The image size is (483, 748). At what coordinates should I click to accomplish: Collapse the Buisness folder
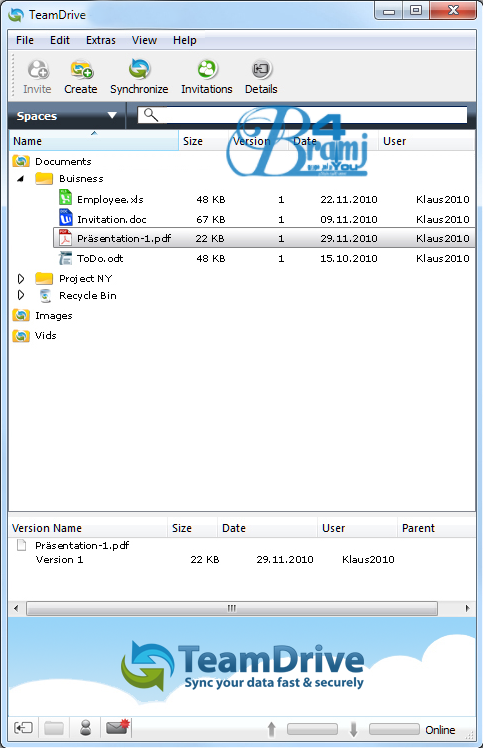(21, 179)
